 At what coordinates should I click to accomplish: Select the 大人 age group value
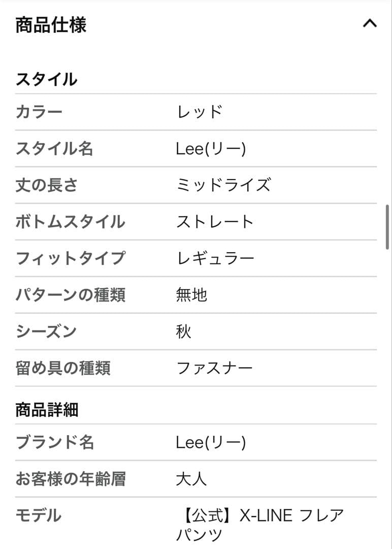tap(191, 479)
